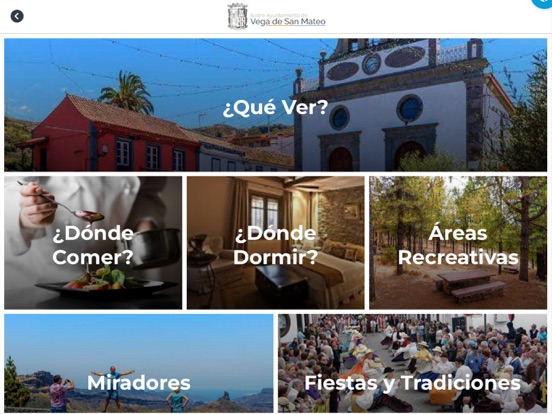Tap the blue circular icon at top corner
Image resolution: width=552 pixels, height=414 pixels.
click(x=544, y=2)
